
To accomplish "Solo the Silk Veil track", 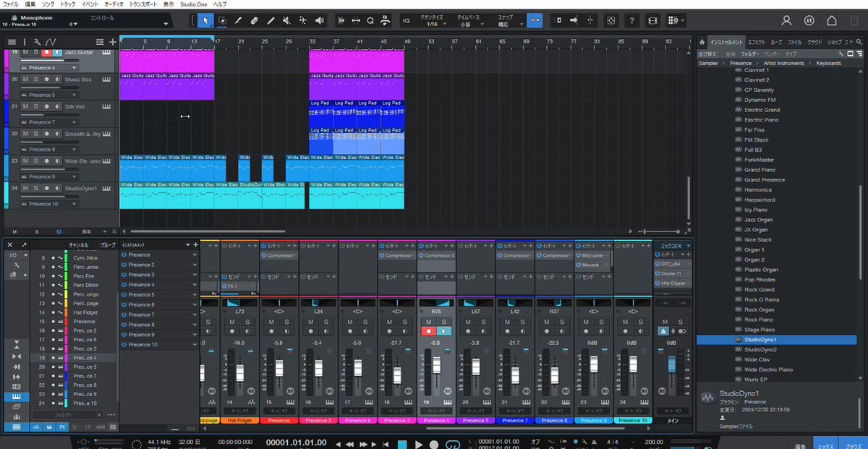I will (x=35, y=106).
